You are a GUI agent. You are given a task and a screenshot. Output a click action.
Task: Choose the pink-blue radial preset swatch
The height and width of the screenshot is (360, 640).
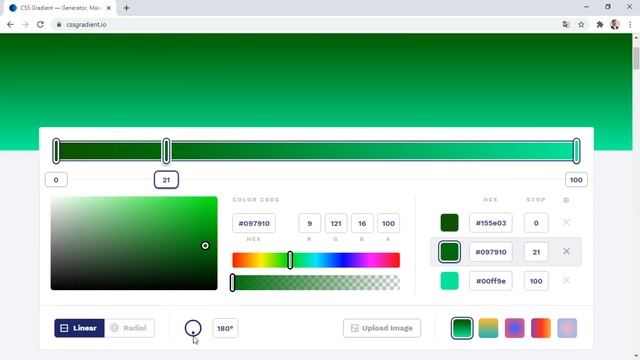[515, 328]
